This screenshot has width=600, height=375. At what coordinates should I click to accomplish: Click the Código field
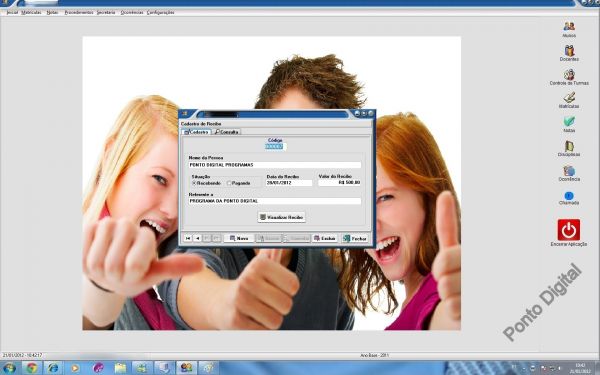point(275,147)
